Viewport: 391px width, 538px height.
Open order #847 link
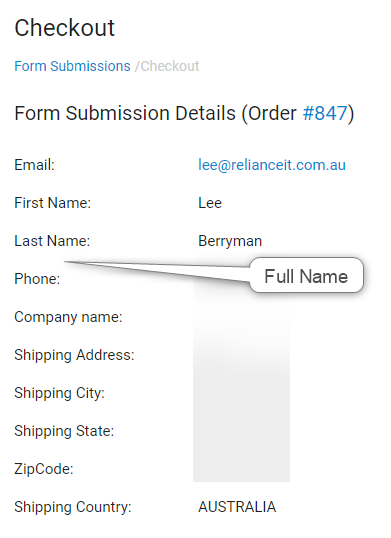point(325,113)
